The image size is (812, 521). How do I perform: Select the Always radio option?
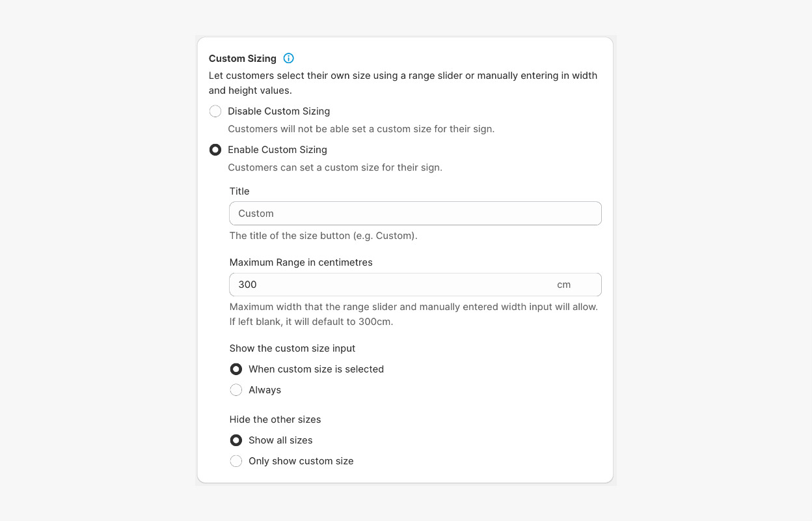pyautogui.click(x=236, y=390)
